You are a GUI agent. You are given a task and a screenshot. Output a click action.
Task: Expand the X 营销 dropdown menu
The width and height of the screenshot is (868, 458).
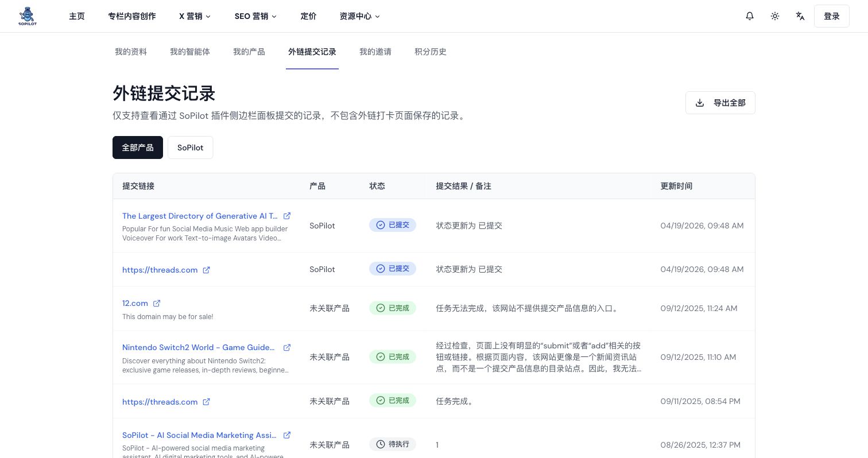pyautogui.click(x=195, y=16)
